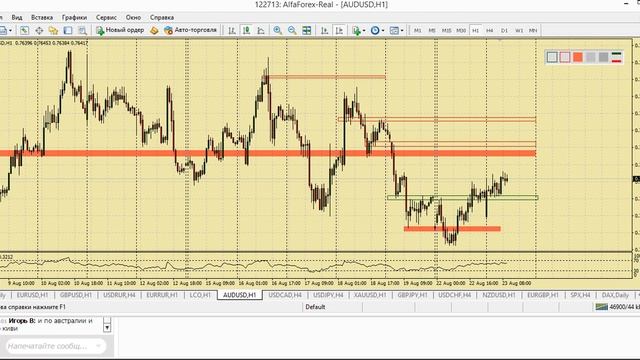Click the Новый ордер button
Screen dimensions: 640x360
point(120,30)
